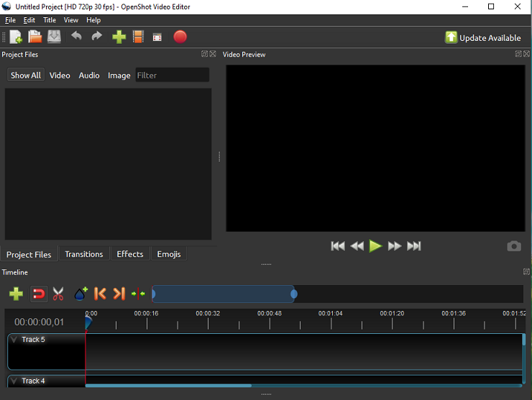Open the Edit menu
532x400 pixels.
point(29,20)
